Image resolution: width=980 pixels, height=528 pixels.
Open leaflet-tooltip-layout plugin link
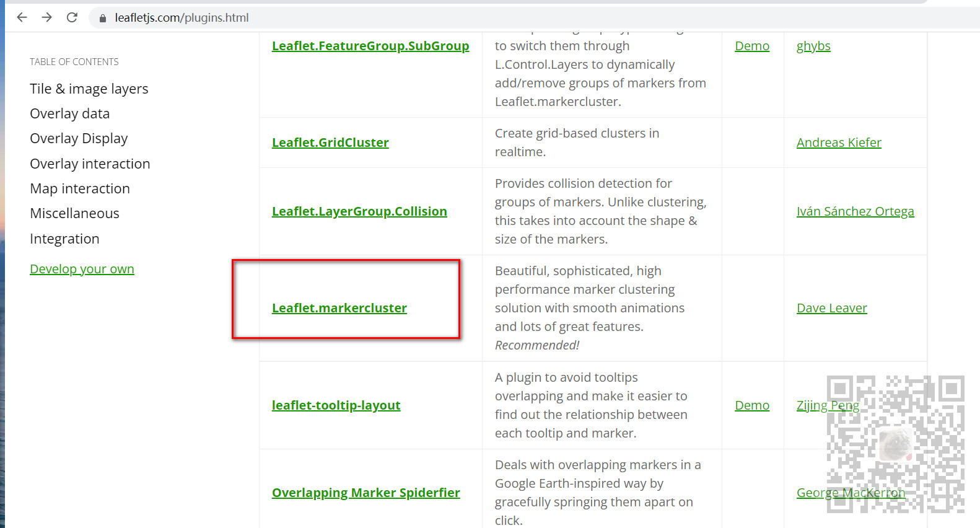(x=336, y=405)
